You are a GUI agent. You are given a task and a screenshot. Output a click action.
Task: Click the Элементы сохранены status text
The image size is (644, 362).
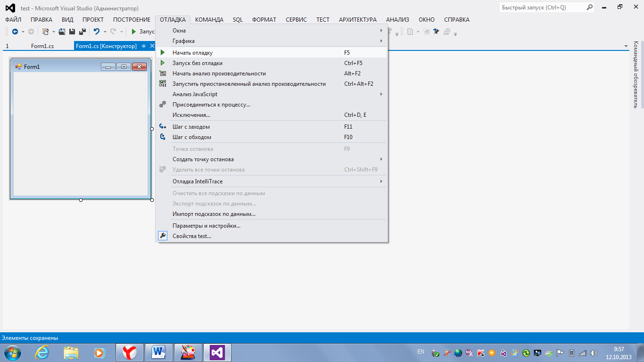[30, 338]
